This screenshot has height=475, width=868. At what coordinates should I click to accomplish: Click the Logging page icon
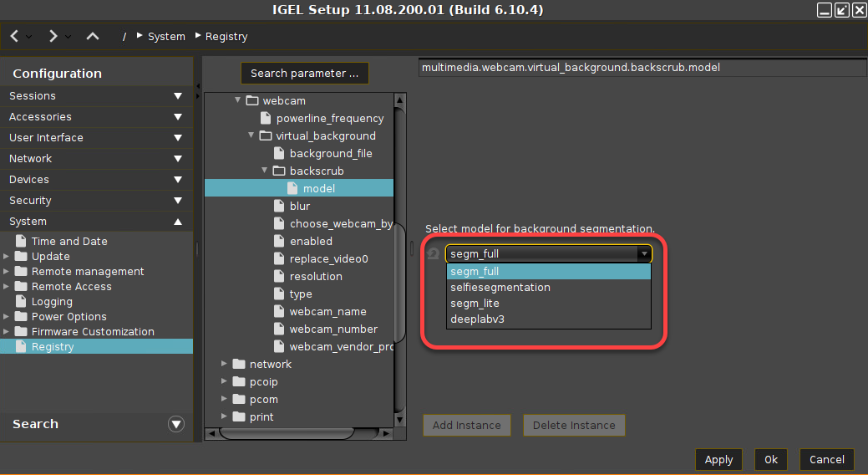(22, 301)
